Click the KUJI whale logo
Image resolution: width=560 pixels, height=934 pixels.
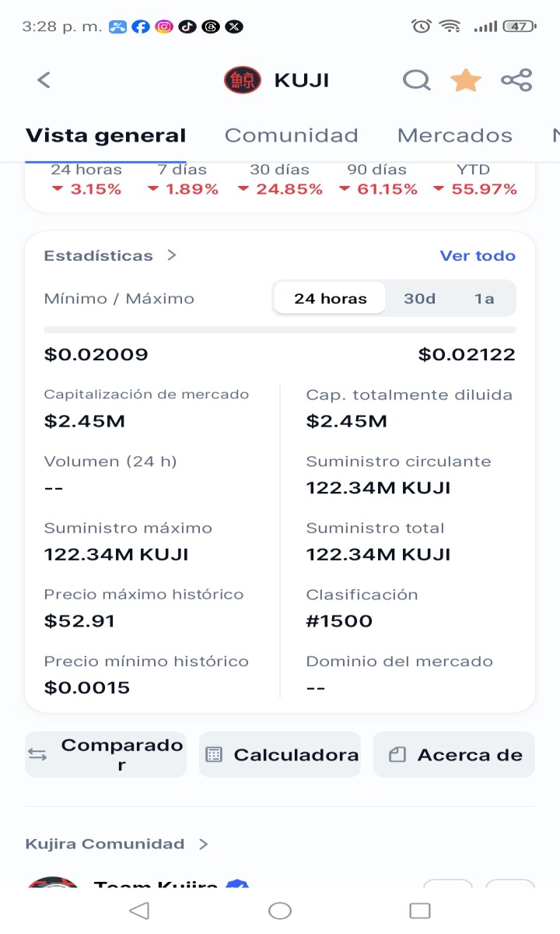(x=243, y=80)
